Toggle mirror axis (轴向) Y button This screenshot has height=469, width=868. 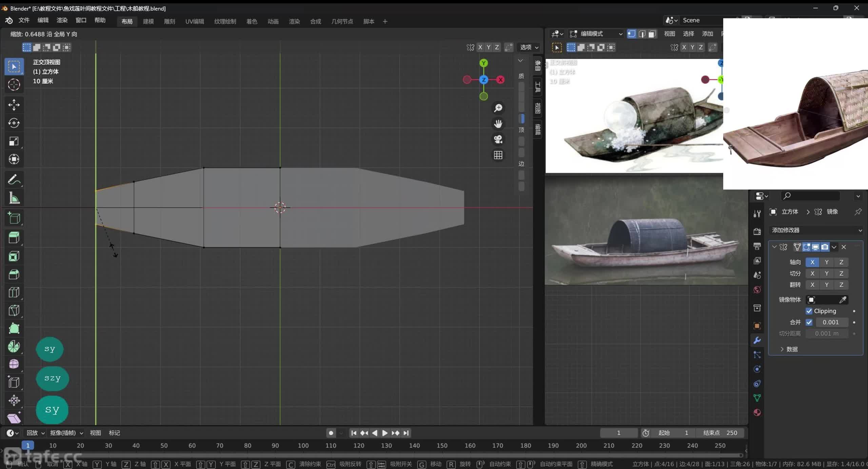click(x=827, y=262)
